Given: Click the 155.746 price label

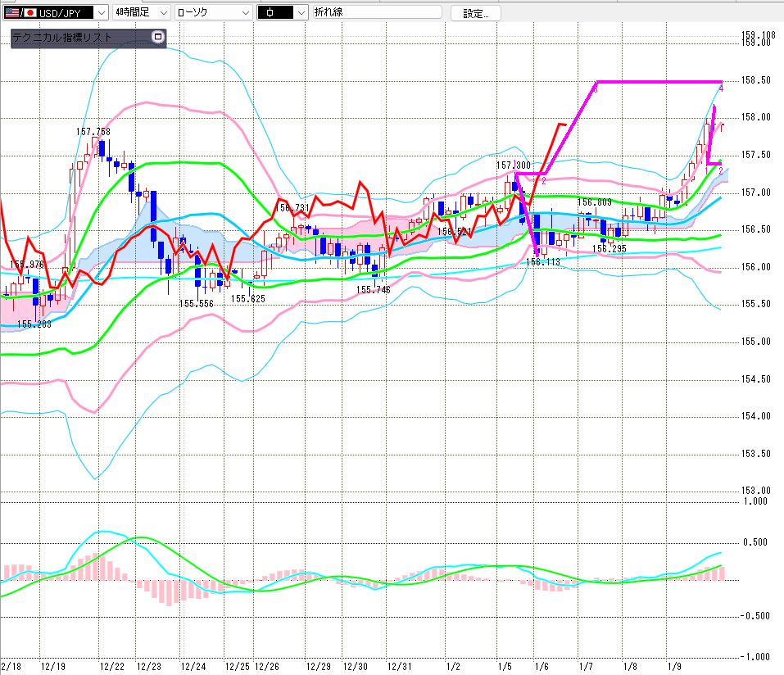Looking at the screenshot, I should coord(373,290).
